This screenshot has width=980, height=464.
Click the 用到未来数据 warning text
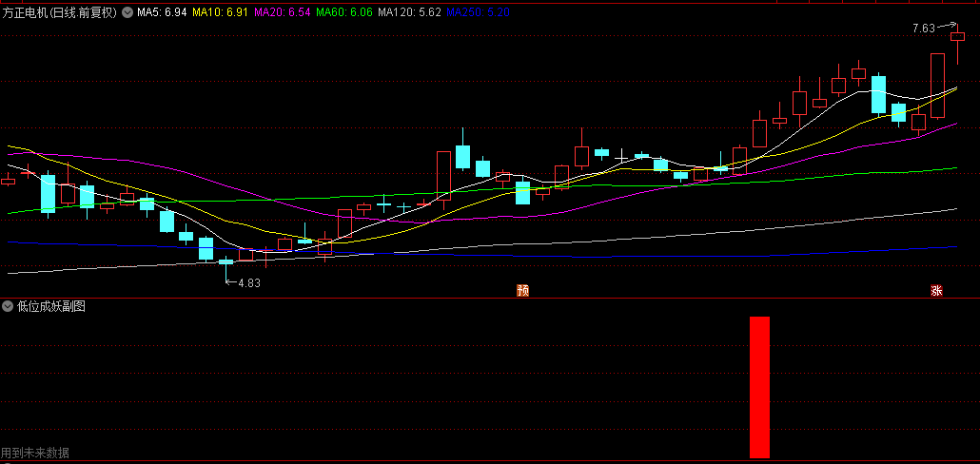click(35, 453)
